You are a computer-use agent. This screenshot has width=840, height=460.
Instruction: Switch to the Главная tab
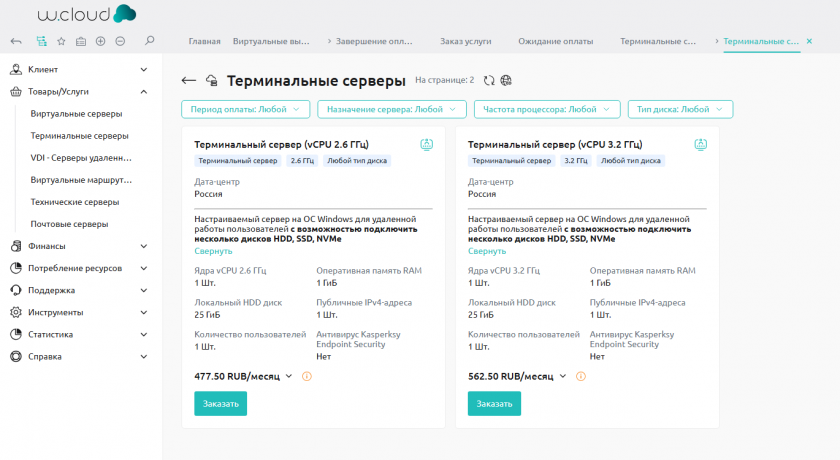tap(205, 41)
